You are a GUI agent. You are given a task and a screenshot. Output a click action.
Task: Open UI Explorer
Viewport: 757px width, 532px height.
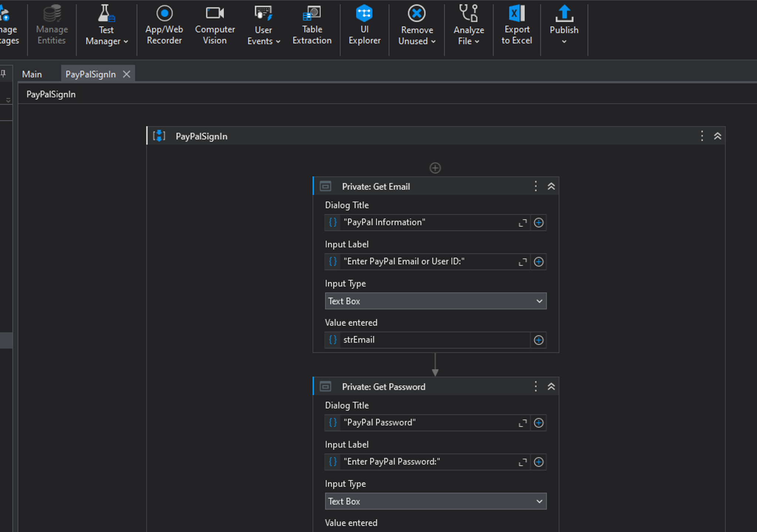point(364,25)
